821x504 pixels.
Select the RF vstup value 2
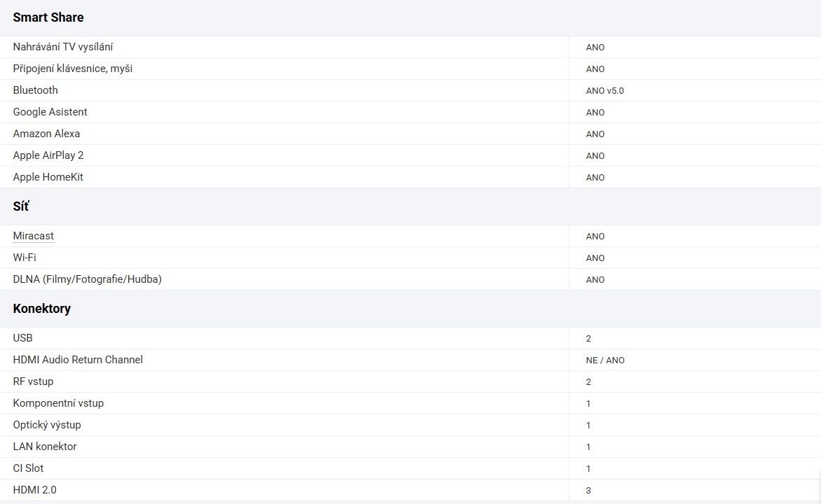[x=588, y=382]
